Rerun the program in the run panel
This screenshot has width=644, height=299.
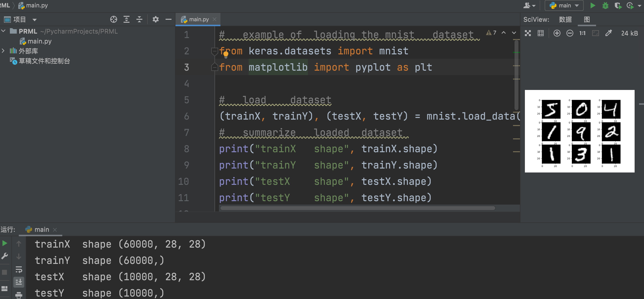coord(5,242)
